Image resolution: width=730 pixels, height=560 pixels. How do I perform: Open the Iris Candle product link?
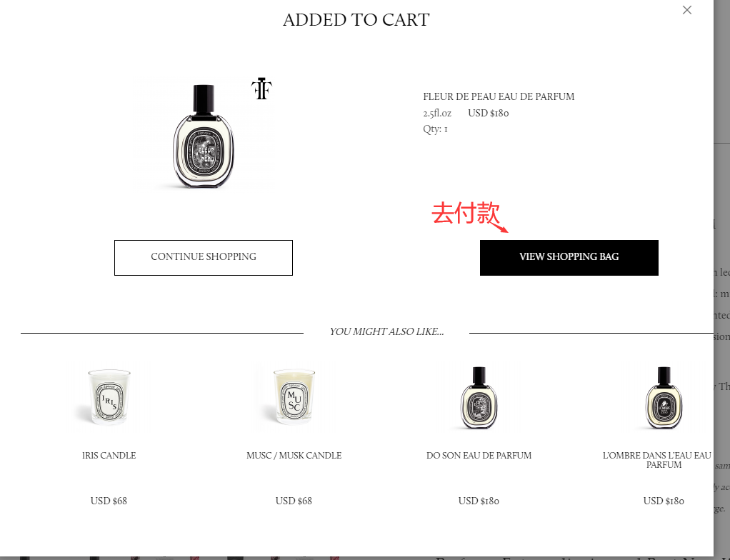[x=109, y=455]
